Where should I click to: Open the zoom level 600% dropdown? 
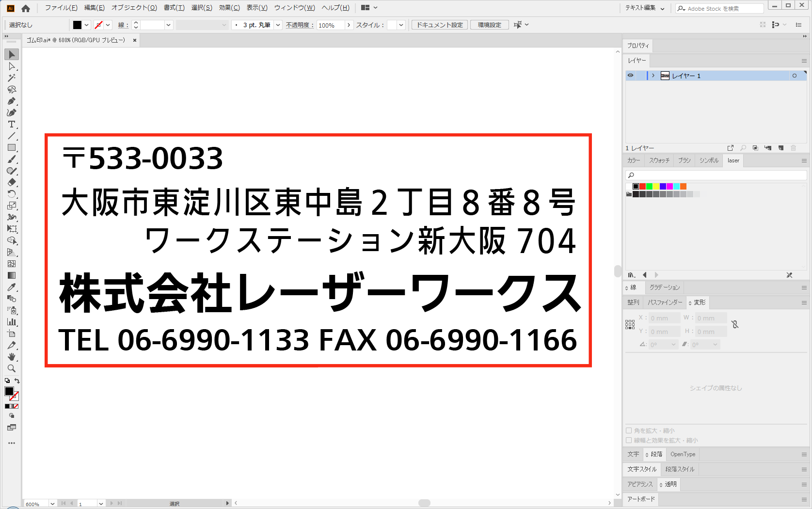[x=52, y=504]
